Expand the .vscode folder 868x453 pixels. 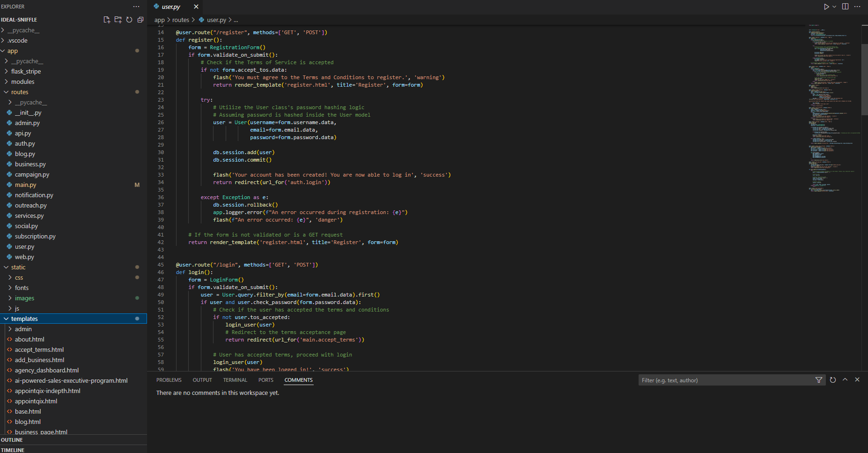click(x=74, y=40)
